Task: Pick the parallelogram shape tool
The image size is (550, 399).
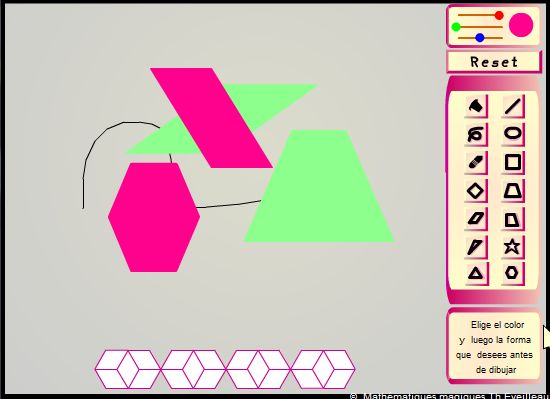Action: point(476,219)
